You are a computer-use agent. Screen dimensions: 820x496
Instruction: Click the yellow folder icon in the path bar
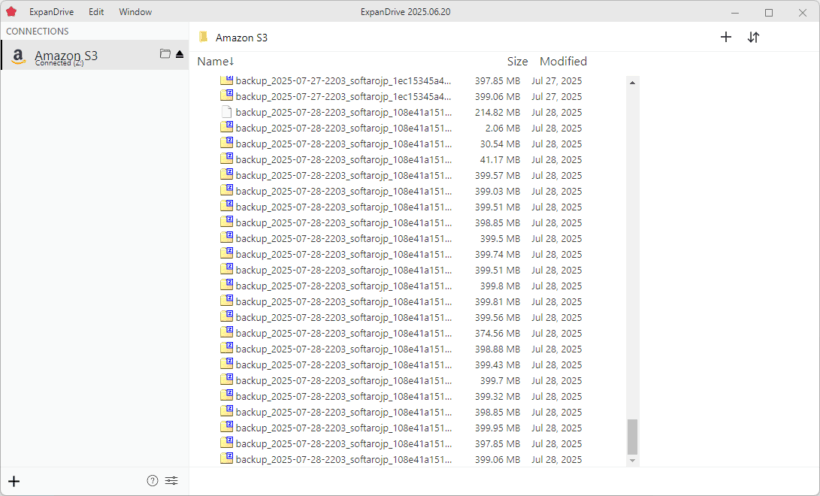click(x=203, y=37)
